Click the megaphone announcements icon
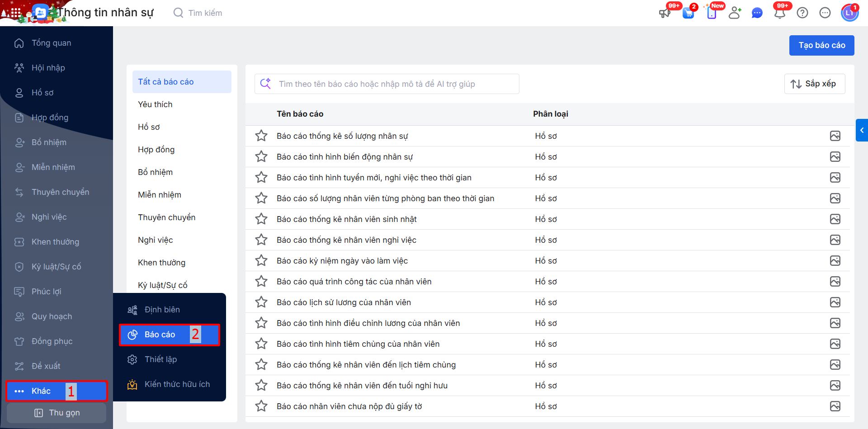Screen dimensions: 868x429 click(665, 13)
